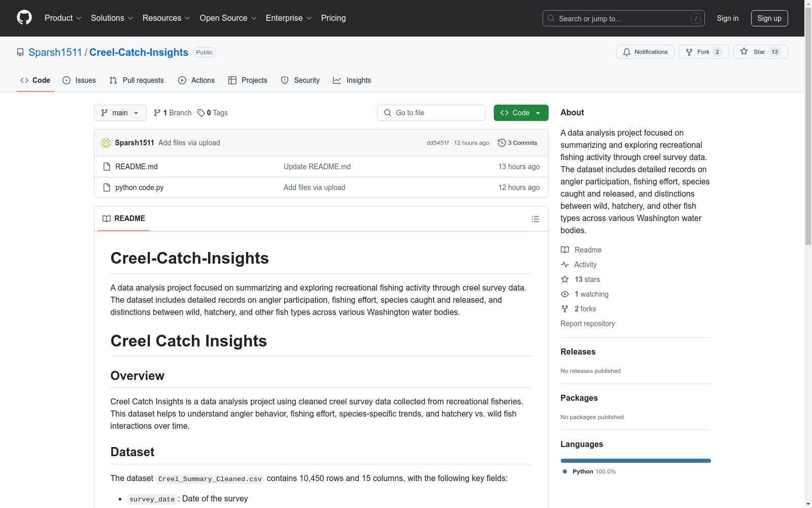The width and height of the screenshot is (812, 508).
Task: Open the README.md file
Action: [x=137, y=167]
